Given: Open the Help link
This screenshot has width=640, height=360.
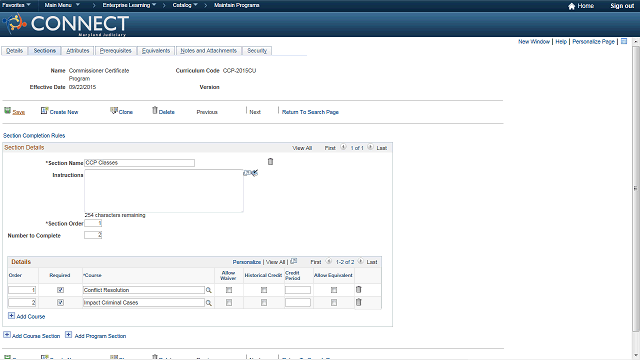Looking at the screenshot, I should 561,42.
